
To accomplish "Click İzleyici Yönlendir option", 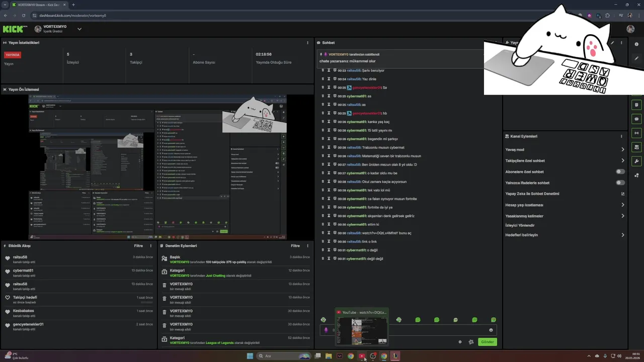I will [520, 225].
